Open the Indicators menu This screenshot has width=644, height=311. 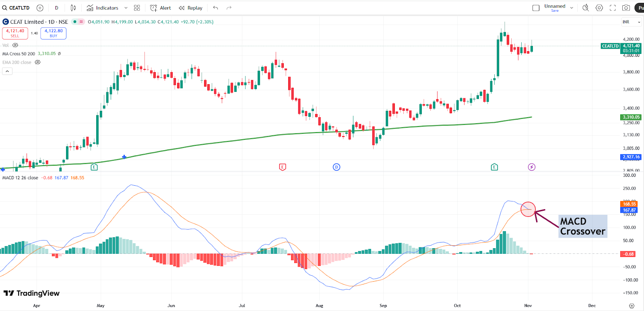(x=103, y=8)
